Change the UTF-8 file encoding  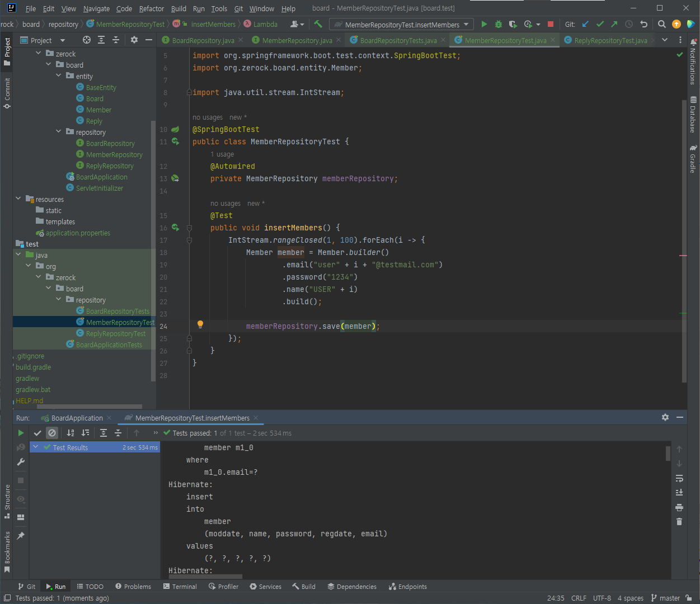click(x=602, y=598)
